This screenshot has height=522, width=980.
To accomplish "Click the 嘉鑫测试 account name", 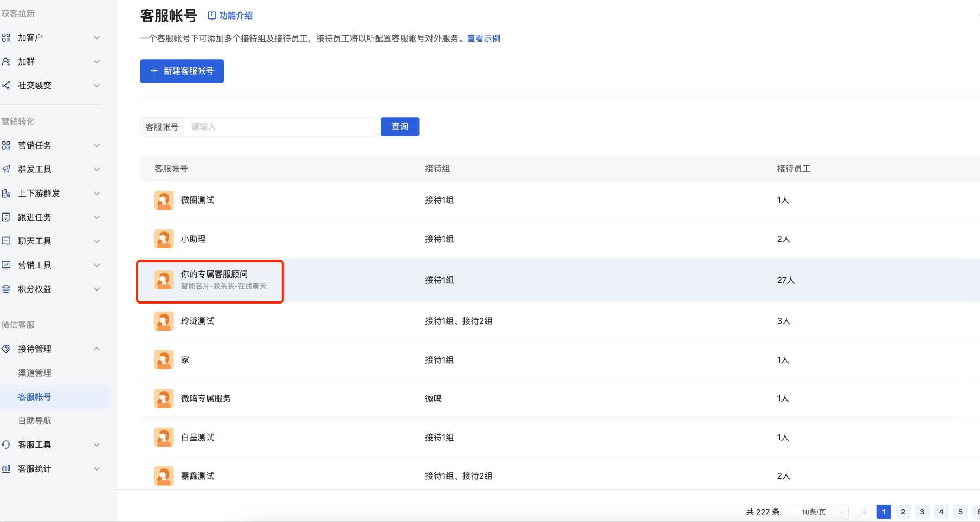I will click(197, 476).
